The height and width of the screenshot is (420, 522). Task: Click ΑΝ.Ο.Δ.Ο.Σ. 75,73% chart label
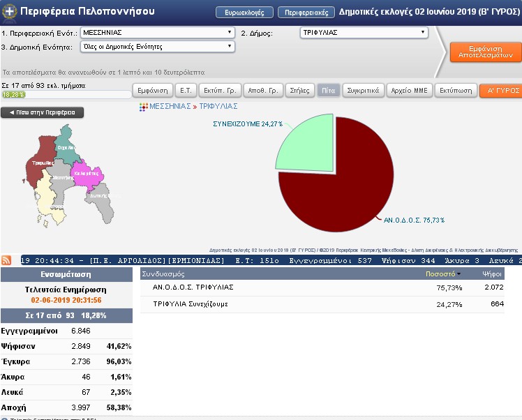414,220
